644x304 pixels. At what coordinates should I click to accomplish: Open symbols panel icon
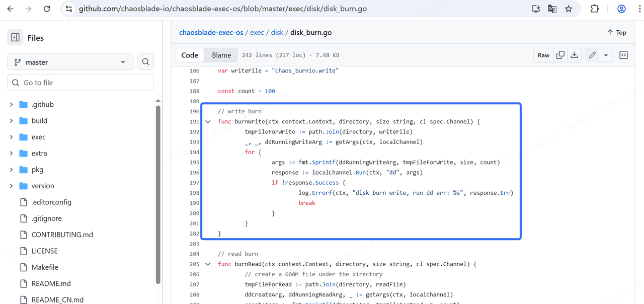click(x=623, y=55)
